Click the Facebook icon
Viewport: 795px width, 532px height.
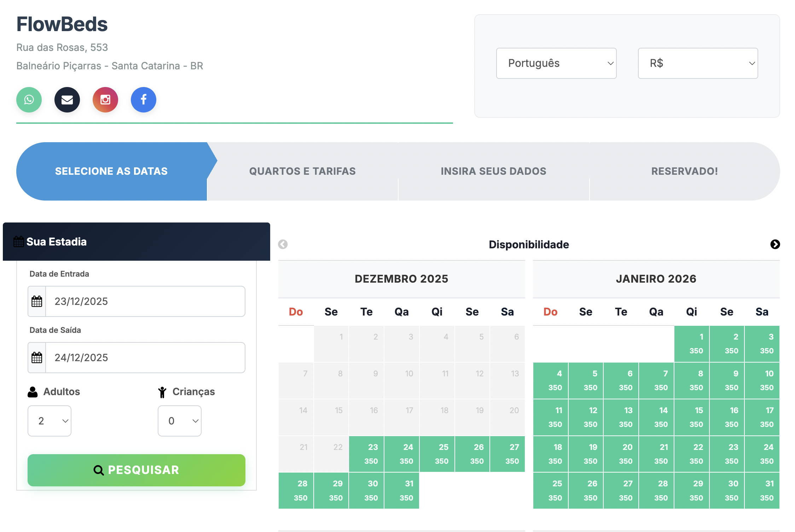pos(143,100)
